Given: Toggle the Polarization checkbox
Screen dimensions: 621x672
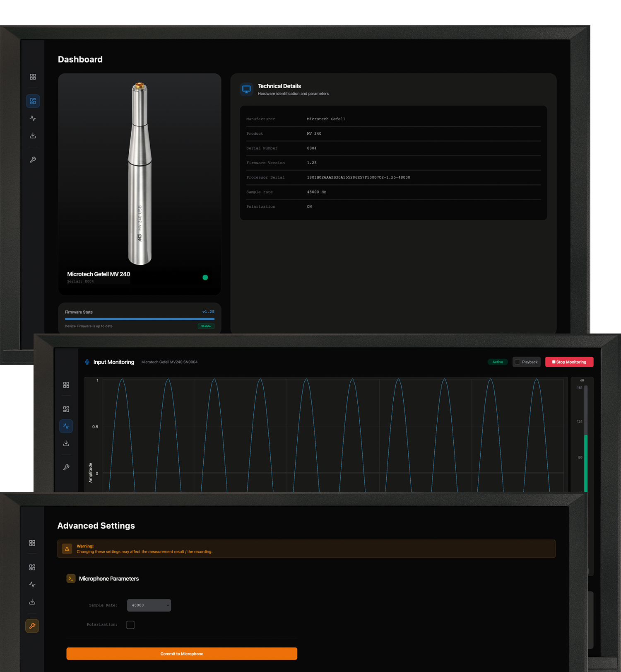Looking at the screenshot, I should click(x=130, y=625).
